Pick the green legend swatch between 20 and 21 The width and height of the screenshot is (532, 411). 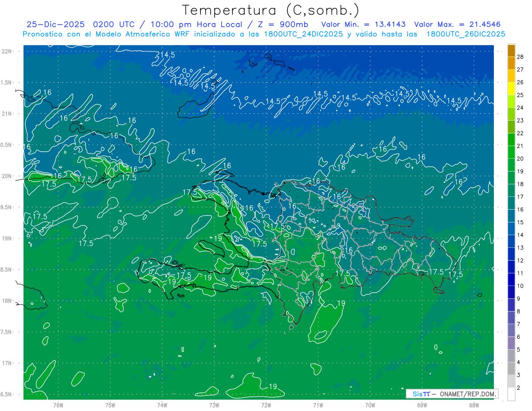point(511,152)
